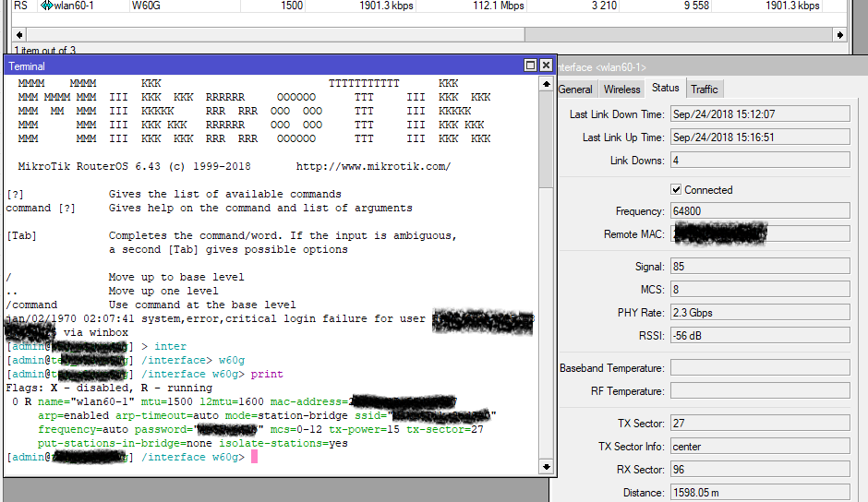Click the http://www.mikrotik.com/ text in terminal
The image size is (868, 502).
tap(374, 166)
